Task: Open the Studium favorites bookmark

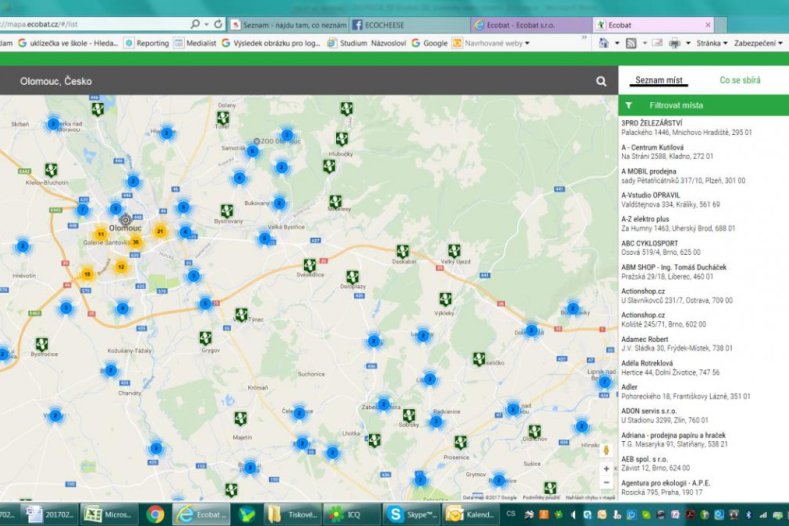Action: coord(347,43)
